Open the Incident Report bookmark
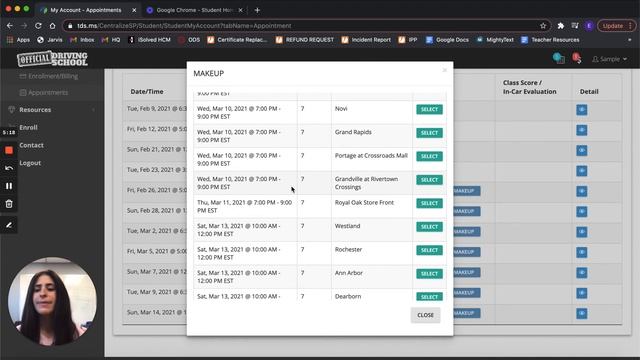The image size is (640, 360). coord(366,40)
